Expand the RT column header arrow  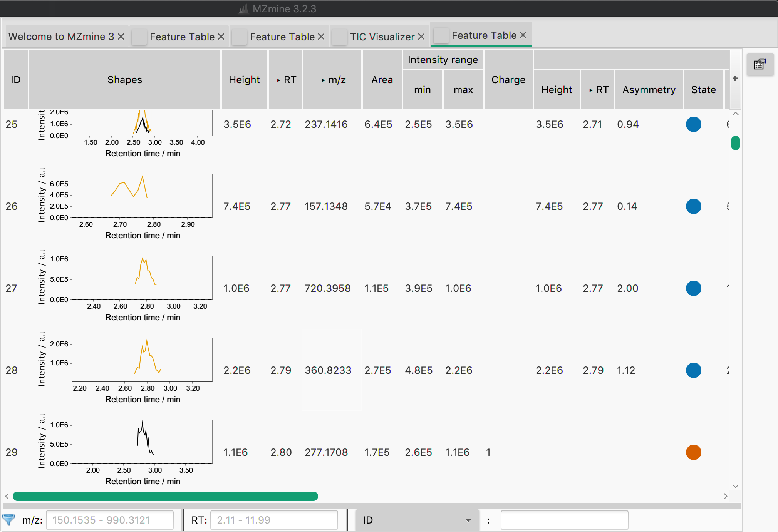(x=278, y=80)
